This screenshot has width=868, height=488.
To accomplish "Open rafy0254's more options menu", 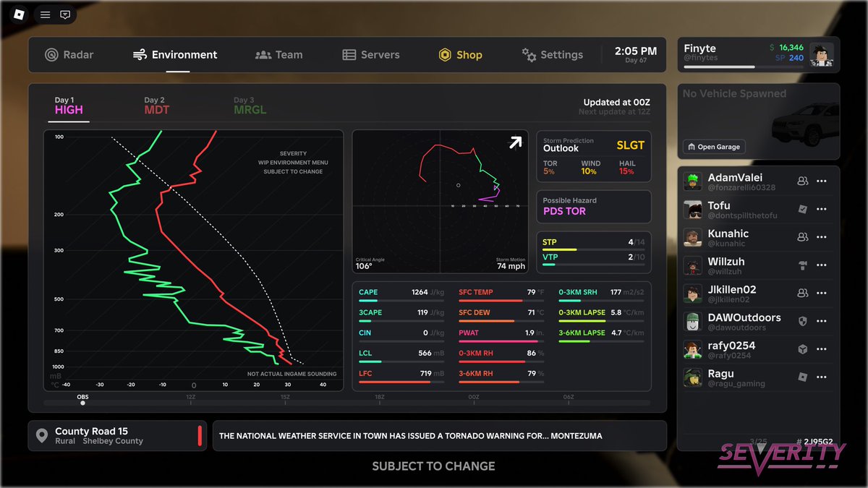I will click(822, 349).
